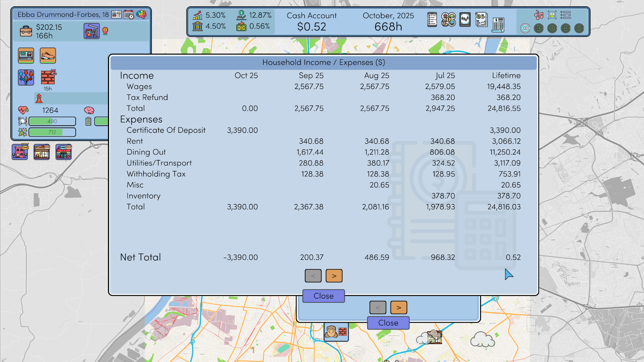
Task: Open the report document with pie chart icon
Action: click(481, 20)
